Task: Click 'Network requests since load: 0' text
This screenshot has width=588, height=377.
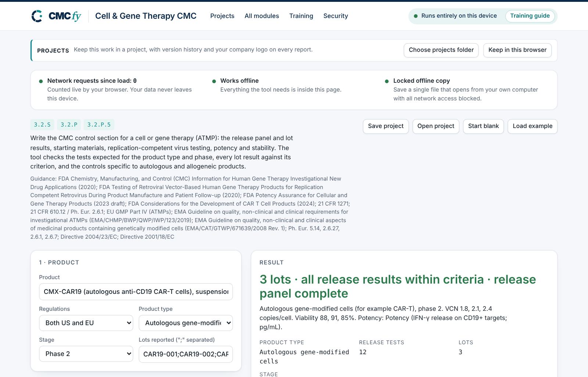Action: [92, 81]
